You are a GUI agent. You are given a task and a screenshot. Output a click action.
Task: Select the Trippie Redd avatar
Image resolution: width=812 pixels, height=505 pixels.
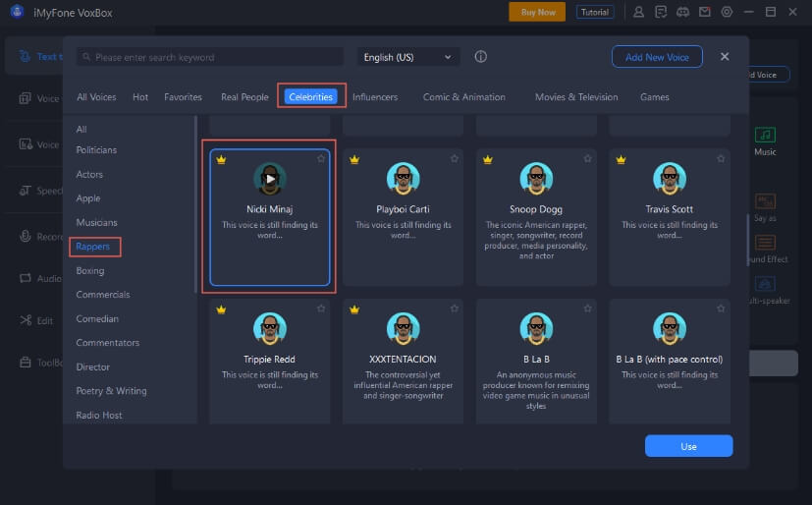tap(270, 328)
